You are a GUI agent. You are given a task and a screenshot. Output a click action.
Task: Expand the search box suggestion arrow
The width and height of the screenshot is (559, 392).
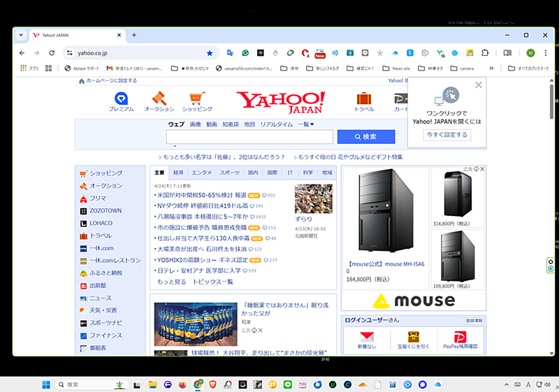(175, 146)
